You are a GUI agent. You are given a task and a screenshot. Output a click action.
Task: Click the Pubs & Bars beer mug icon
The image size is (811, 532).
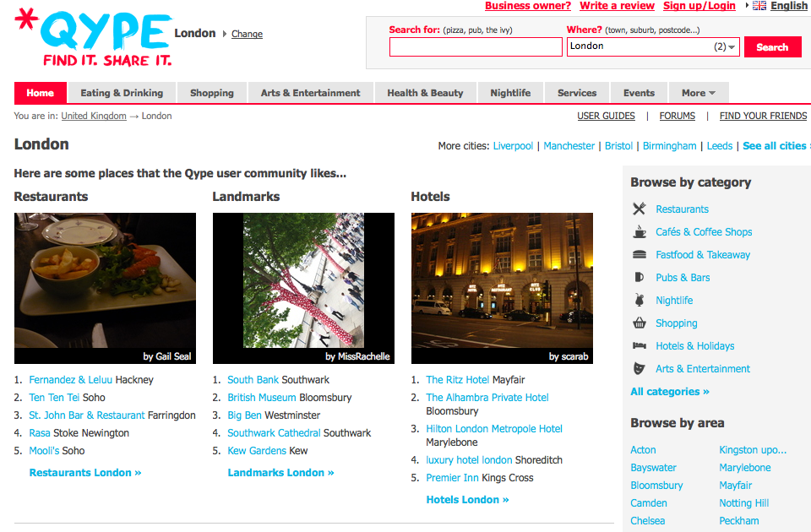point(640,277)
